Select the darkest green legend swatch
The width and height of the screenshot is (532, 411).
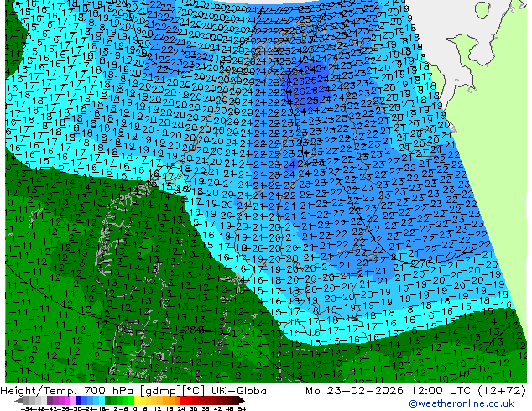(x=108, y=400)
